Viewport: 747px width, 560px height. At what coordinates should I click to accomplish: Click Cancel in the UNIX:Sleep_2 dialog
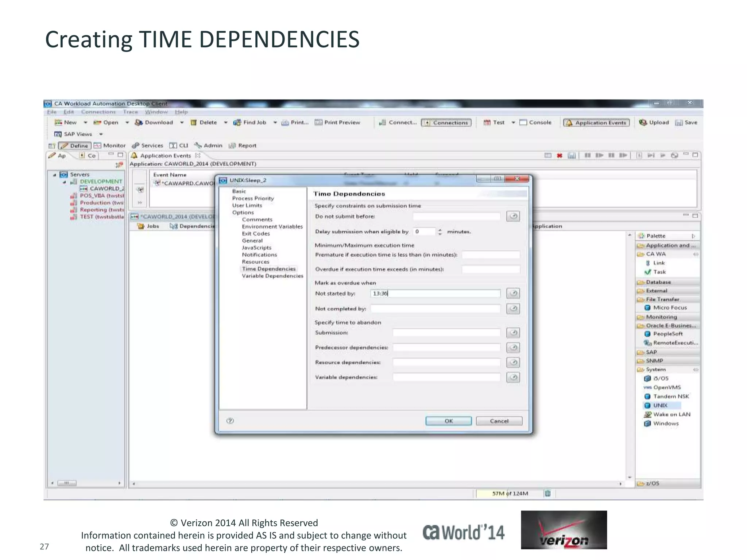click(499, 421)
